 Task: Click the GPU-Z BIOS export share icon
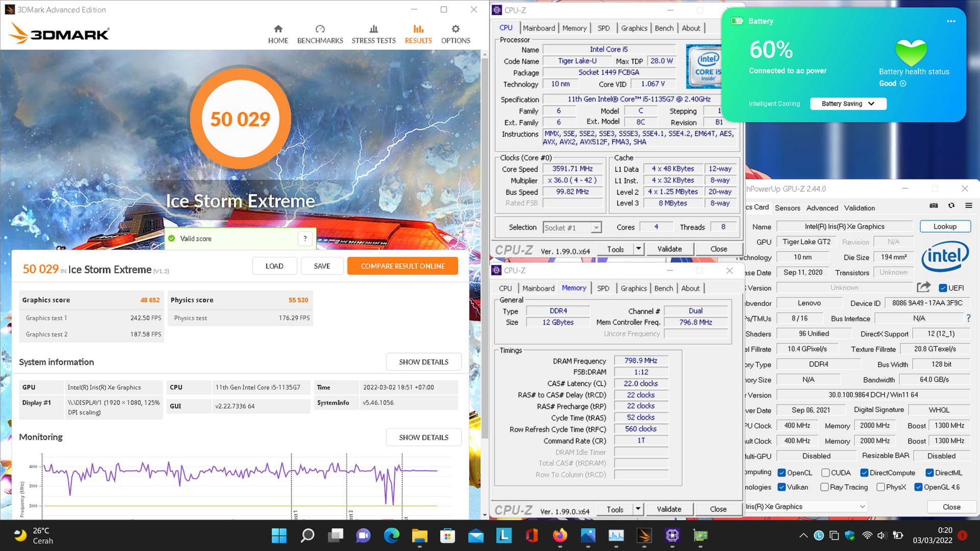coord(923,287)
